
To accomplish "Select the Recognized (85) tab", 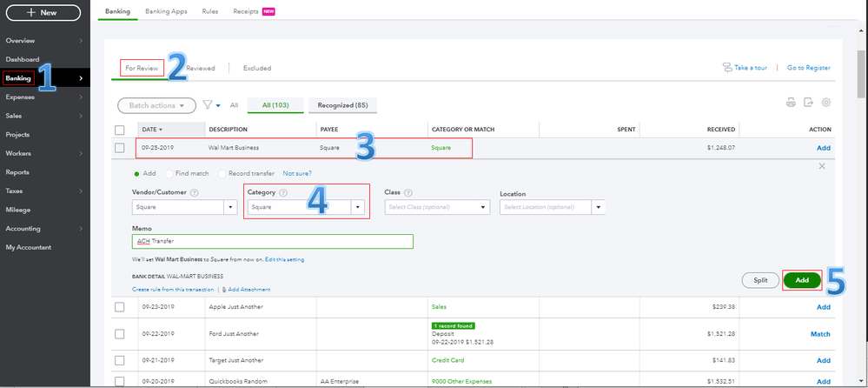I will pyautogui.click(x=342, y=104).
